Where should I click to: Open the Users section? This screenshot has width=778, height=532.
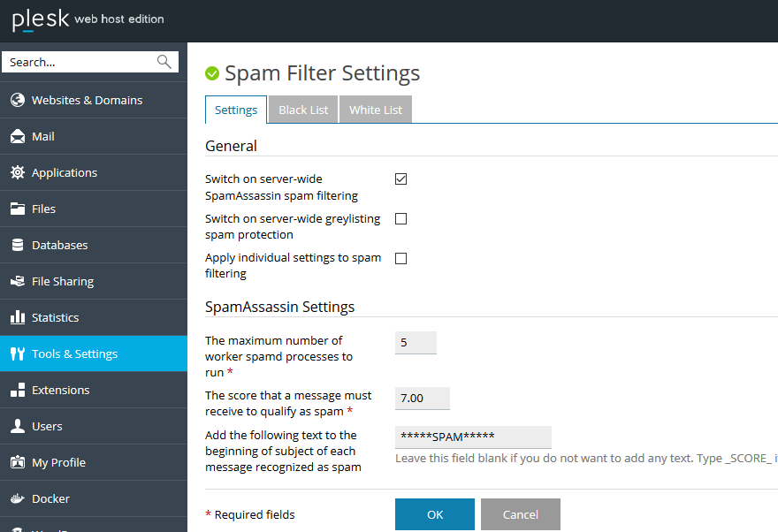[94, 426]
